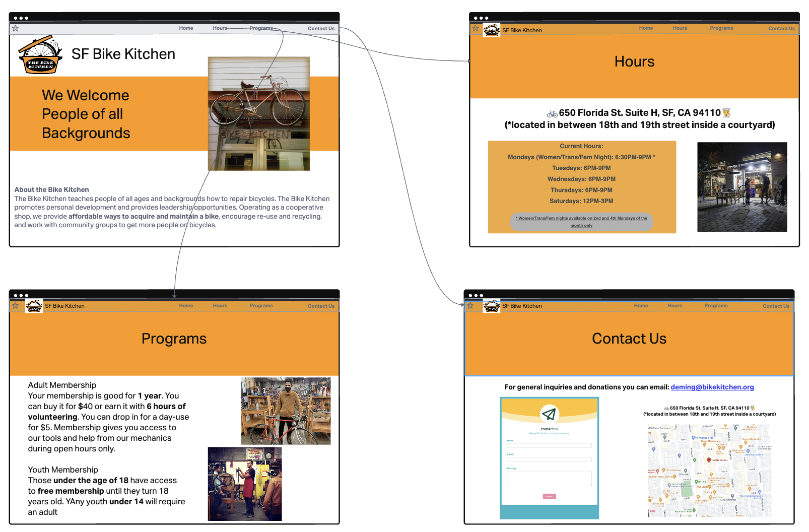Click the star icon in the Contact Us page window
The image size is (809, 532).
pyautogui.click(x=470, y=306)
